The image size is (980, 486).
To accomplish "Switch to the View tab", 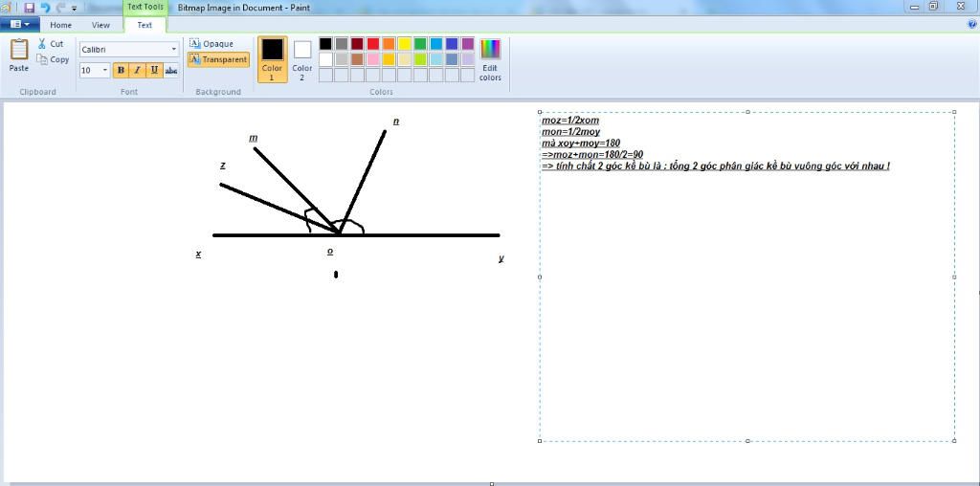I will [100, 25].
